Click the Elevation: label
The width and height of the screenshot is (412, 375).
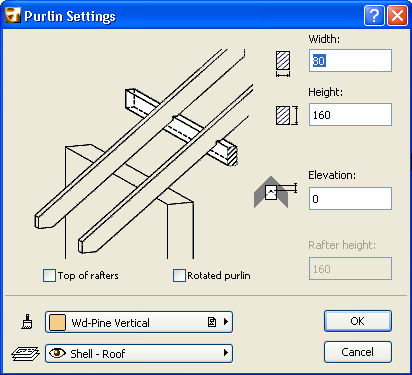[x=332, y=175]
